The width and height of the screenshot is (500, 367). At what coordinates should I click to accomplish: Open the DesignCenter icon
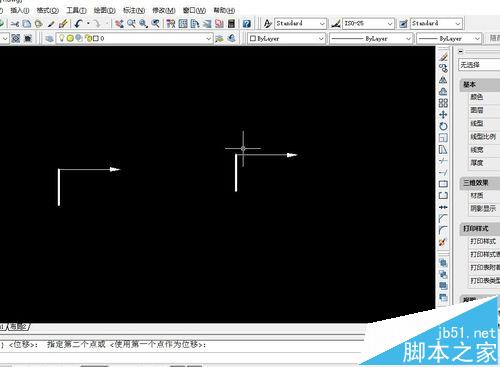coord(183,24)
